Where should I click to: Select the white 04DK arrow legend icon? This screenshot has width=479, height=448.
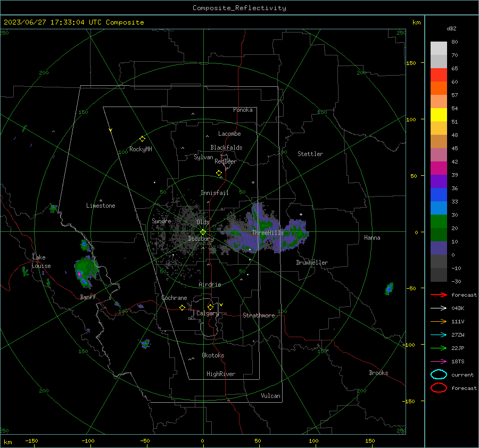click(x=439, y=308)
